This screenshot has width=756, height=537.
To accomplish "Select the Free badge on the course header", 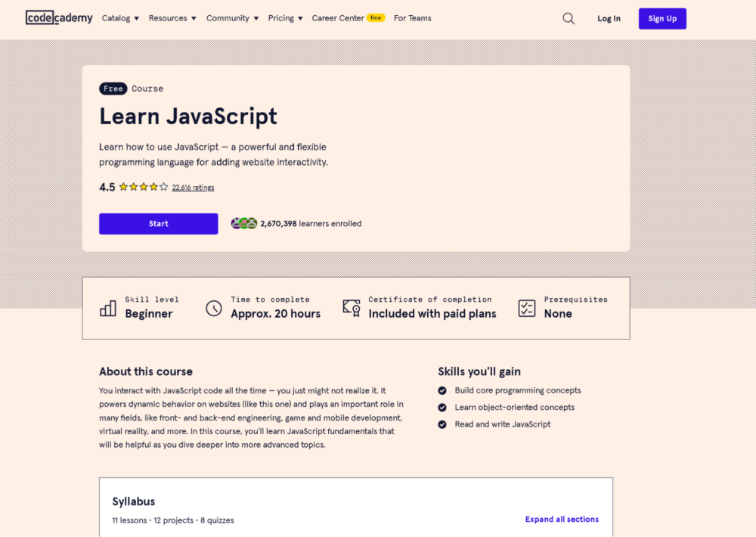I will (x=113, y=88).
